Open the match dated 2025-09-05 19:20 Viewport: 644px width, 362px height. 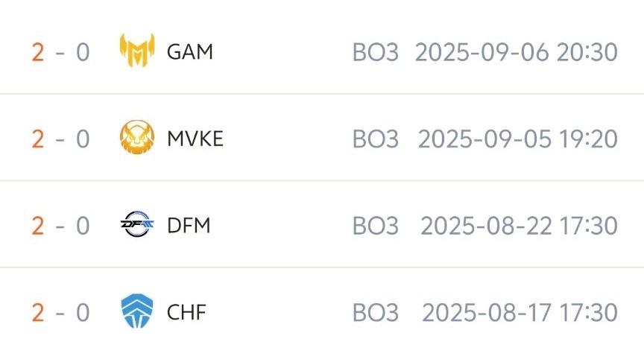tap(518, 139)
